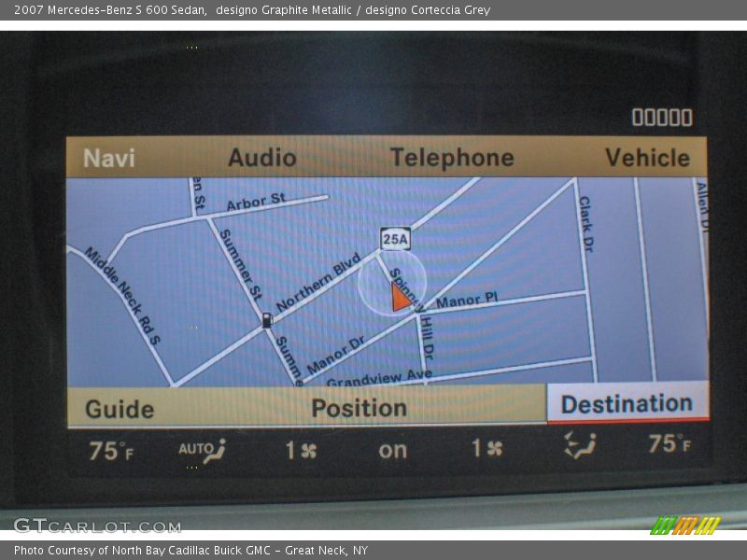Tap the Grandview Ave label
Viewport: 747px width, 560px height.
coord(380,378)
